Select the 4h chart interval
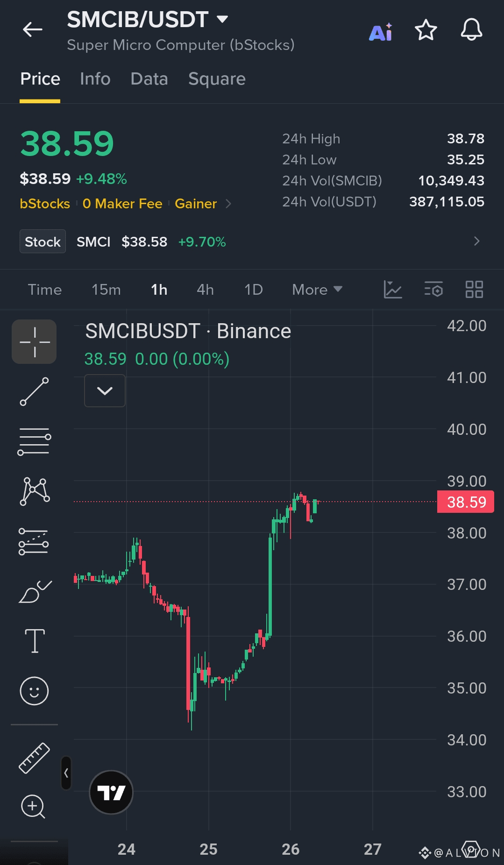The height and width of the screenshot is (865, 504). (x=206, y=290)
